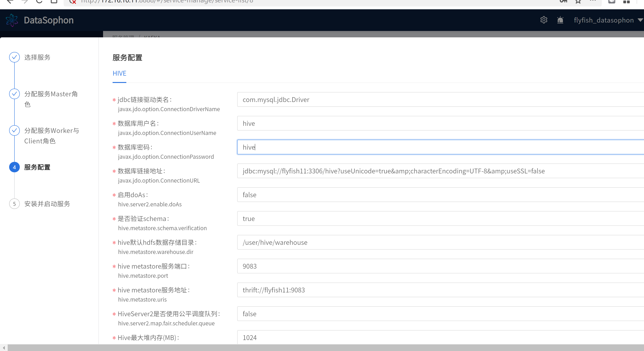The width and height of the screenshot is (644, 351).
Task: Click the hive.metastore.uris label
Action: pos(142,300)
